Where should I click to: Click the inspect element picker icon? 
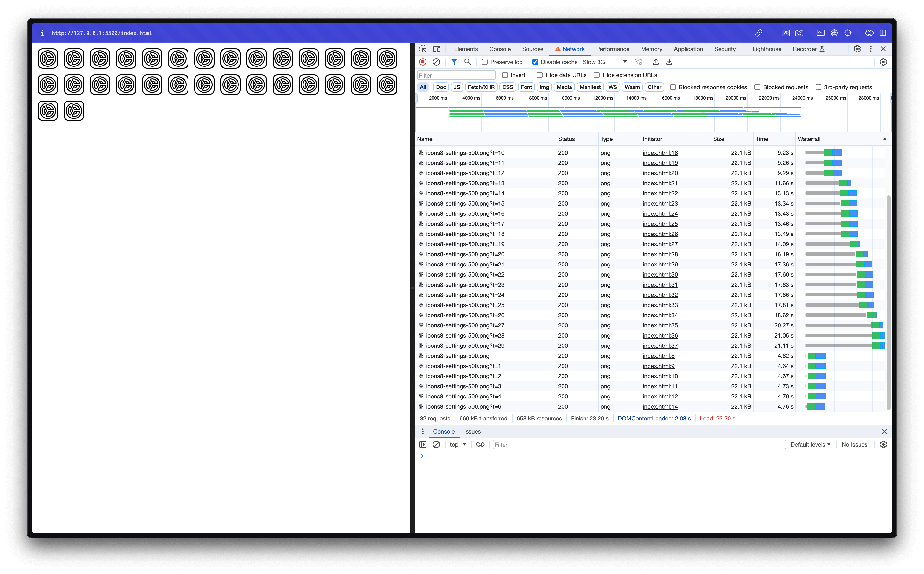[x=423, y=49]
